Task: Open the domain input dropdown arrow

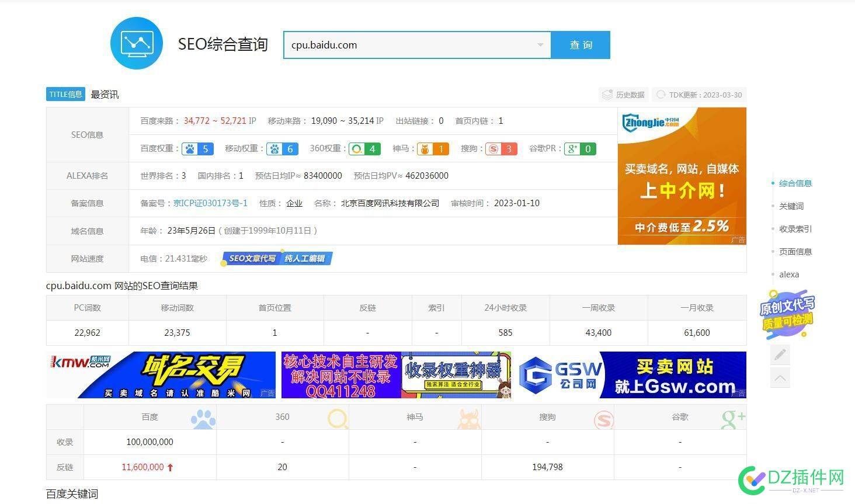Action: click(540, 45)
